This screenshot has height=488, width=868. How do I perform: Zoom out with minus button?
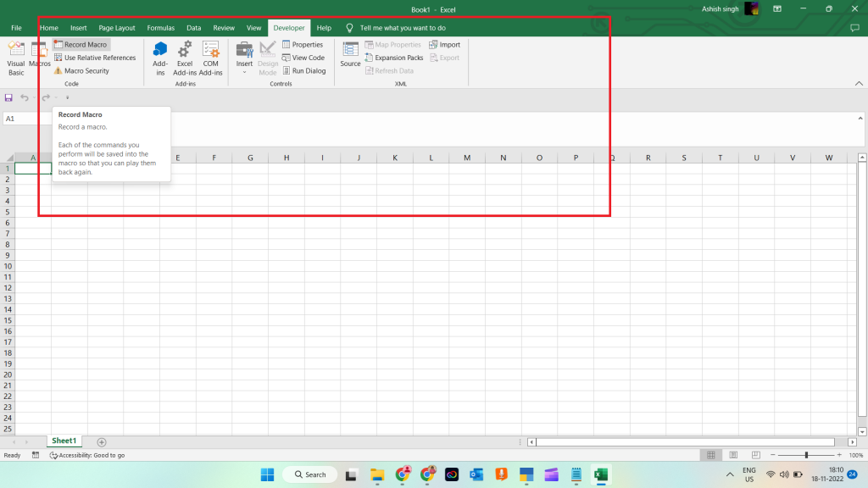(x=773, y=455)
